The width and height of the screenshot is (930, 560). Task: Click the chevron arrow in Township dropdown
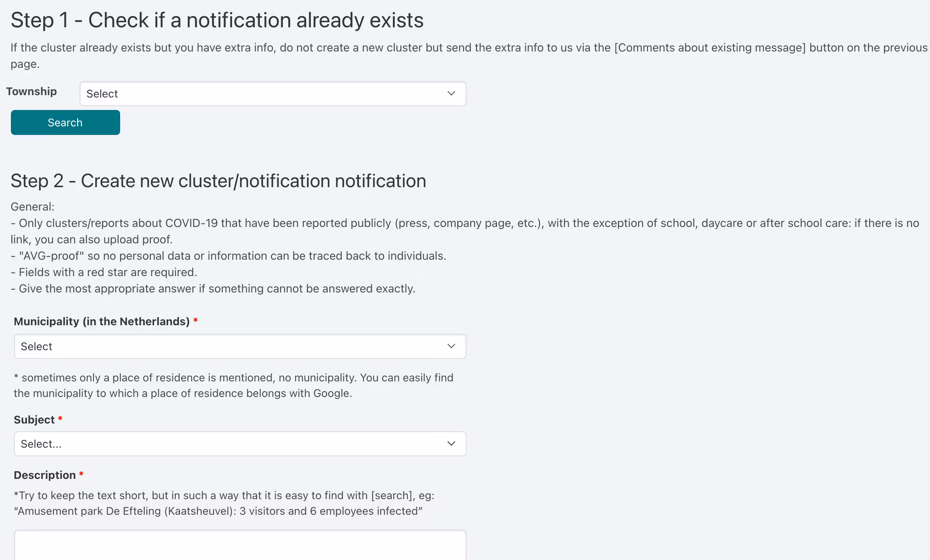point(451,94)
